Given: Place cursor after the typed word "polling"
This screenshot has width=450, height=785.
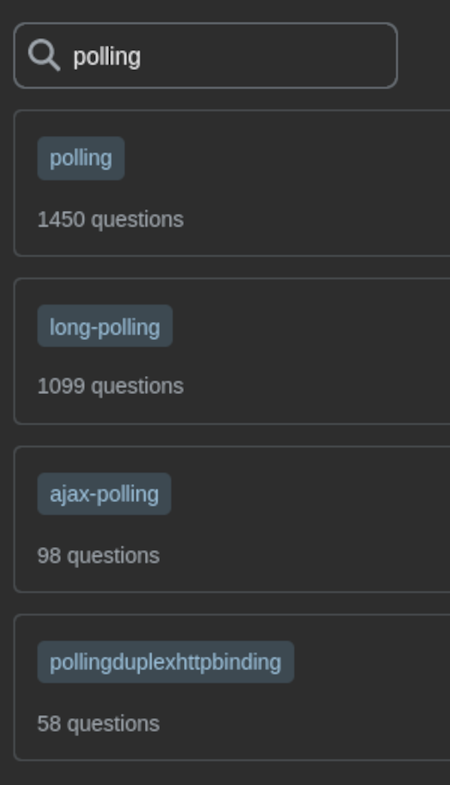Looking at the screenshot, I should point(142,56).
